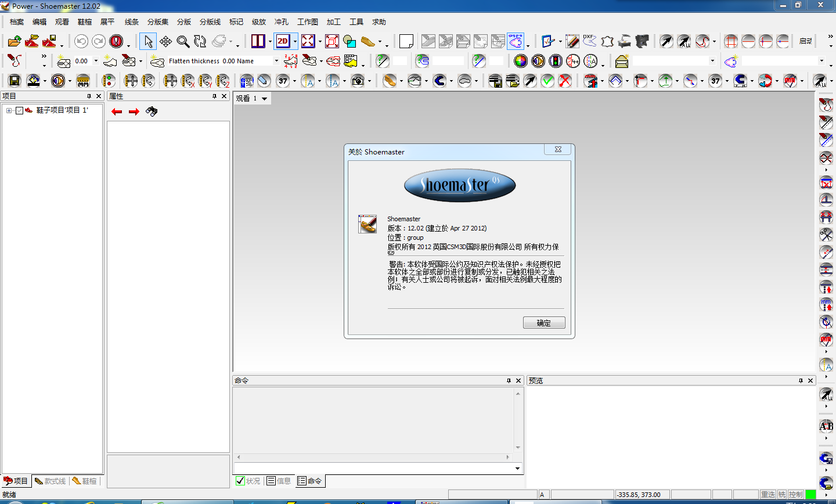836x504 pixels.
Task: Toggle 控制 indicator in status bar
Action: click(x=796, y=495)
